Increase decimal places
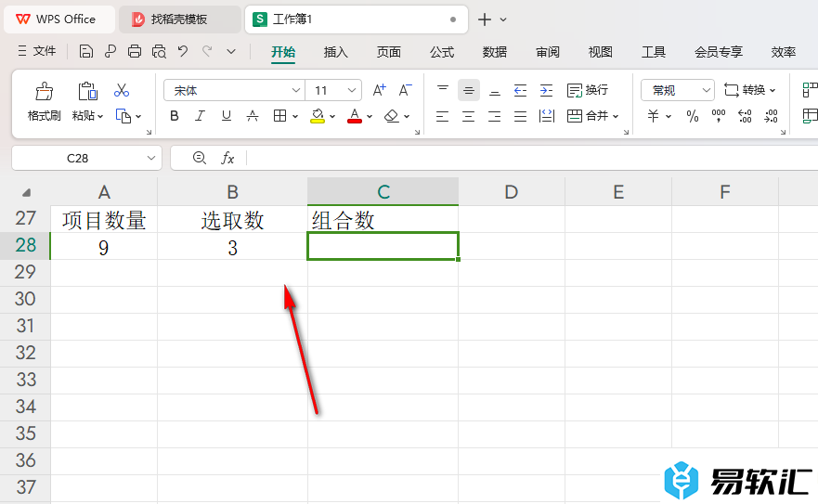Viewport: 818px width, 504px height. click(x=745, y=116)
